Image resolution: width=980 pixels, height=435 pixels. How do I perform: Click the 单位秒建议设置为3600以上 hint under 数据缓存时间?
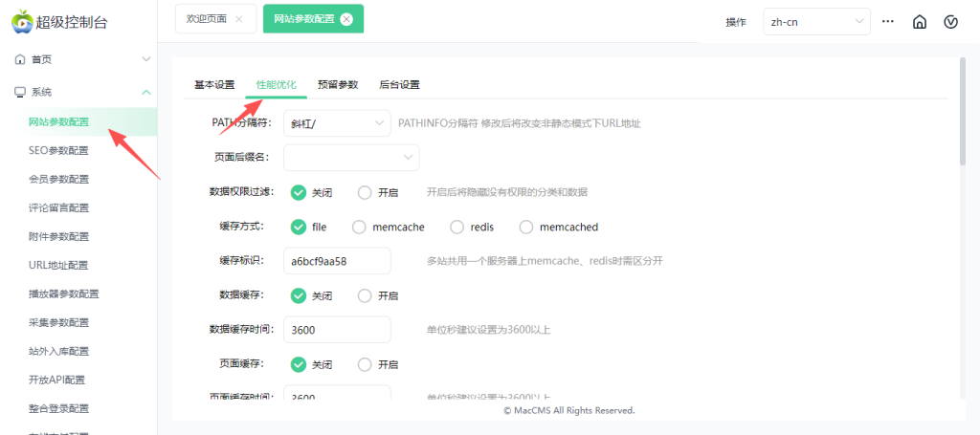[x=489, y=330]
